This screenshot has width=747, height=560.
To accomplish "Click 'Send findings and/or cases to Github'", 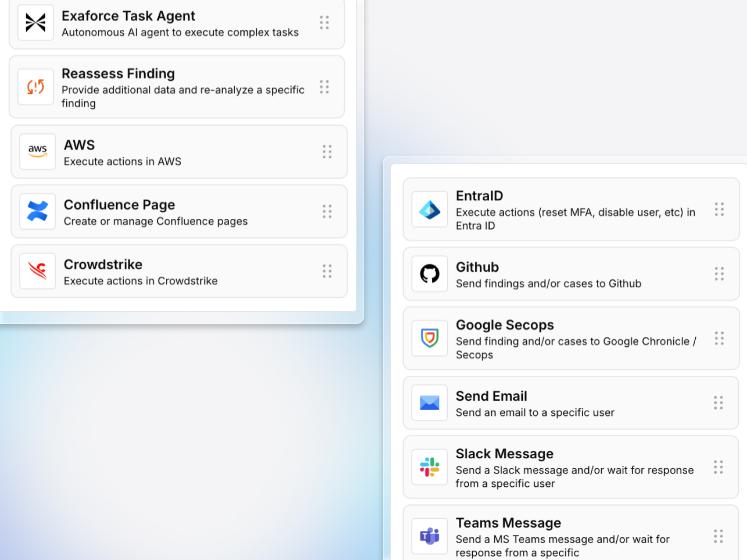I will [x=549, y=284].
